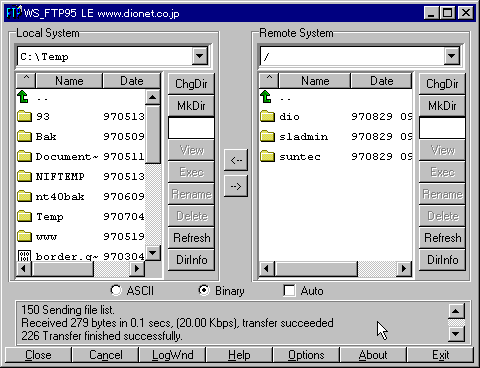Click the FTP application icon in title bar
Image resolution: width=480 pixels, height=368 pixels.
tap(14, 13)
